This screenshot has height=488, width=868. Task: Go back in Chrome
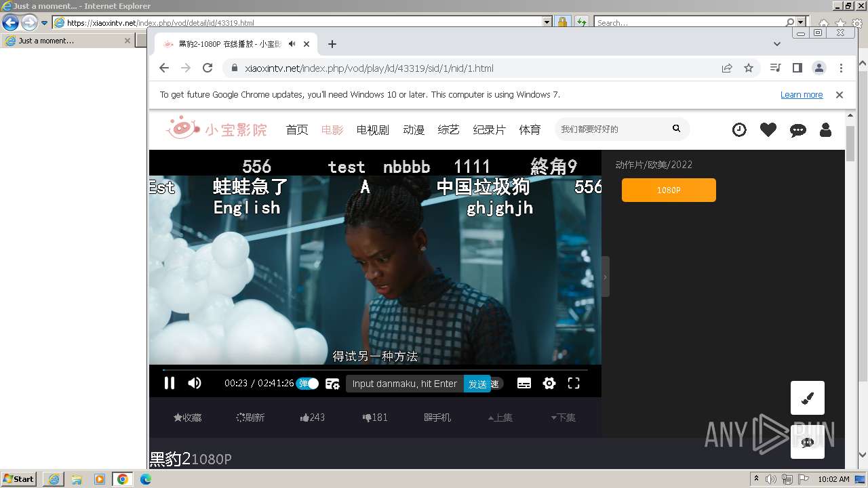164,68
